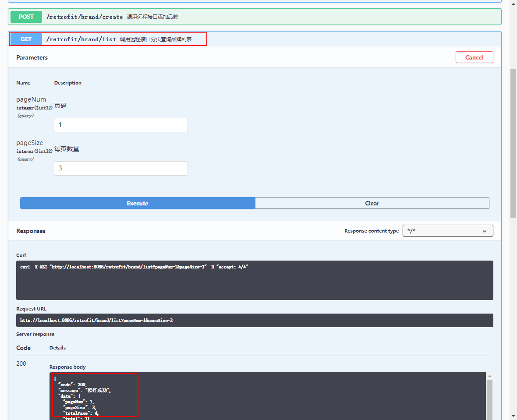Viewport: 517px width, 420px height.
Task: Focus the pageSize input field
Action: tap(120, 168)
